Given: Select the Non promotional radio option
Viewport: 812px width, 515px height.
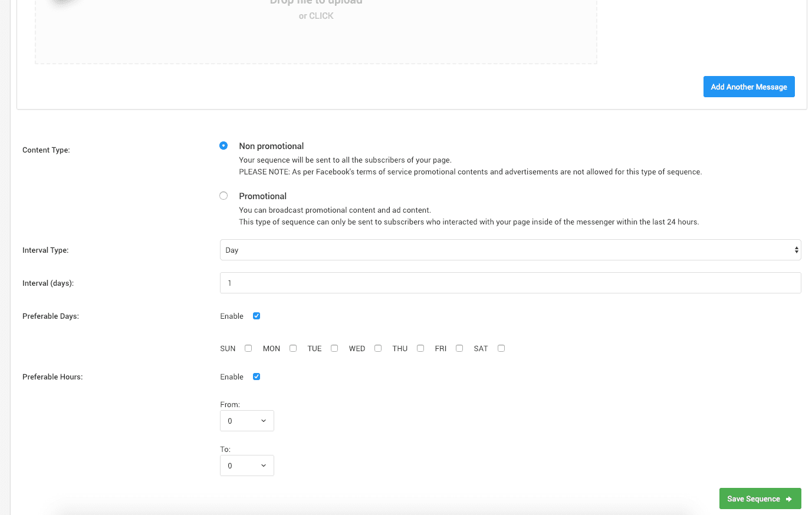Looking at the screenshot, I should click(x=223, y=146).
